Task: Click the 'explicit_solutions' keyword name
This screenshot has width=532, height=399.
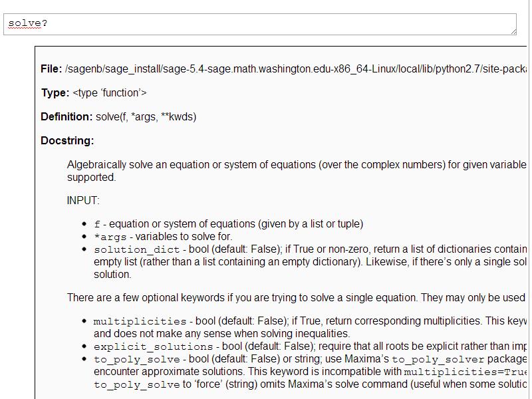Action: [153, 347]
